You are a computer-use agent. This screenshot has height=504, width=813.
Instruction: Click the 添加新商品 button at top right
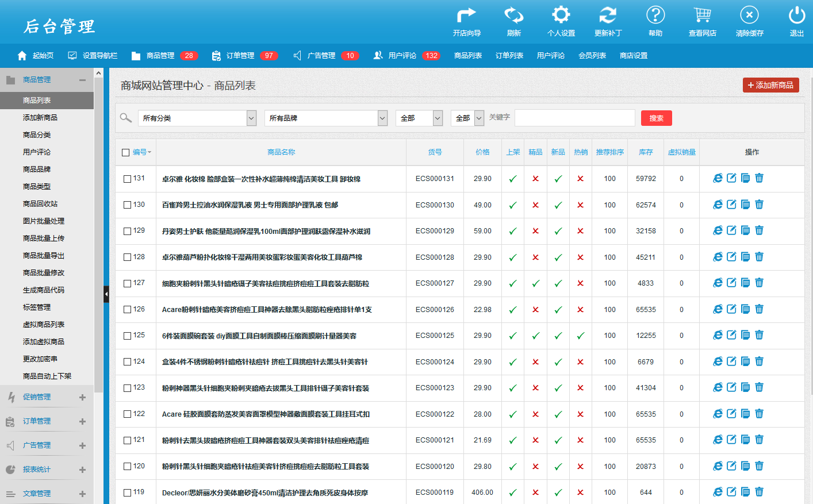pos(770,85)
